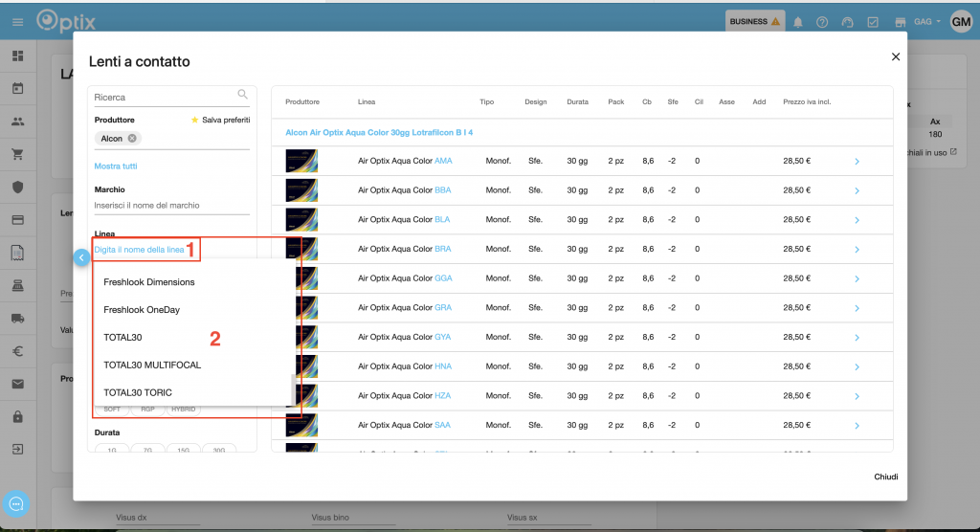Click the Ricerca search field
This screenshot has width=980, height=532.
click(x=163, y=97)
